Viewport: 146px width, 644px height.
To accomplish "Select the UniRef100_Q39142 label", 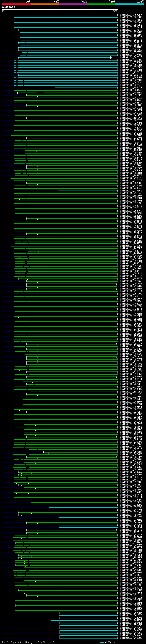I will pos(131,329).
